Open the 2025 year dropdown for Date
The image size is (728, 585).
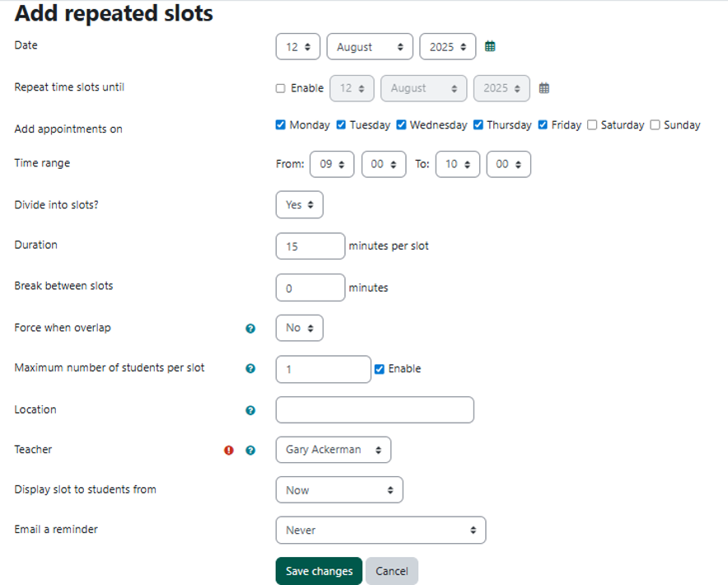pos(447,47)
